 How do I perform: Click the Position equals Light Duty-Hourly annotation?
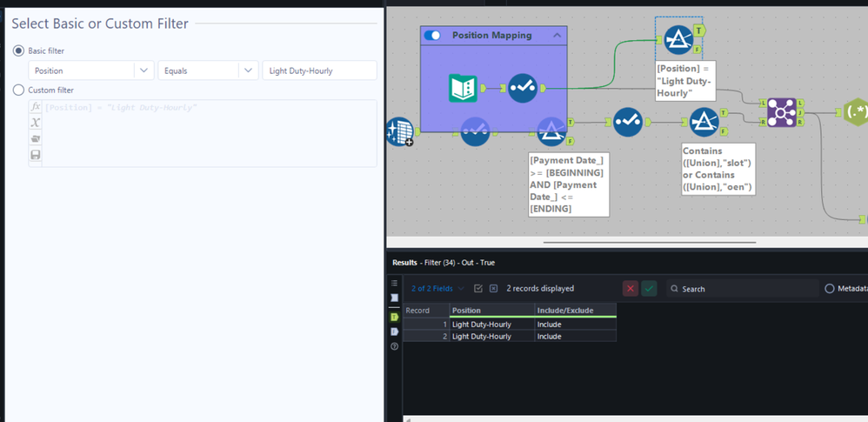click(686, 81)
